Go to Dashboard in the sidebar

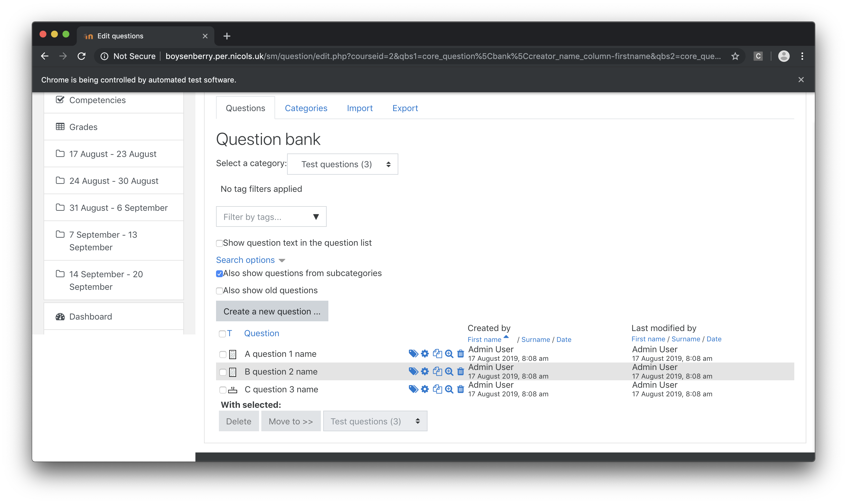tap(114, 316)
